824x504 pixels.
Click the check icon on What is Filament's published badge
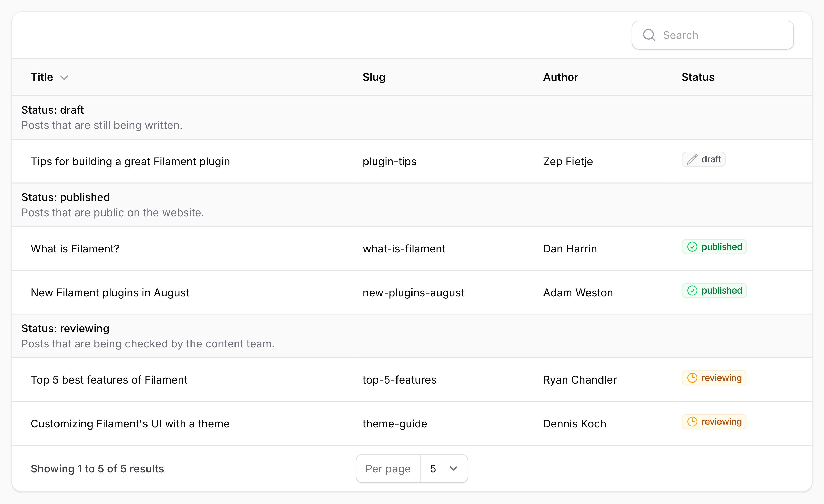693,247
